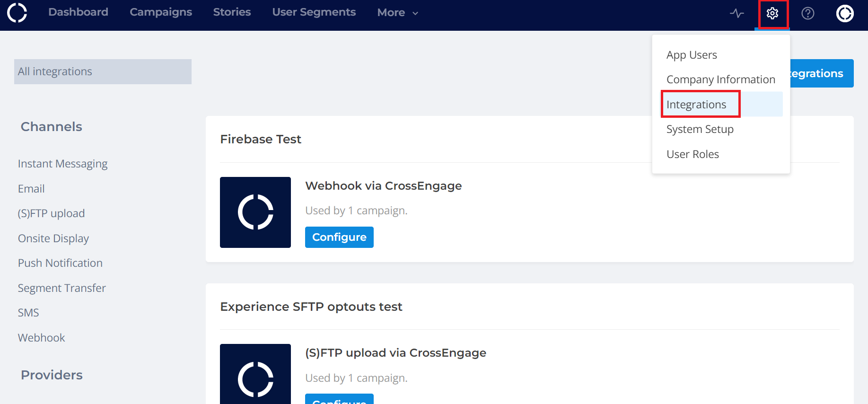Choose App Users in settings menu
The width and height of the screenshot is (868, 404).
point(692,55)
